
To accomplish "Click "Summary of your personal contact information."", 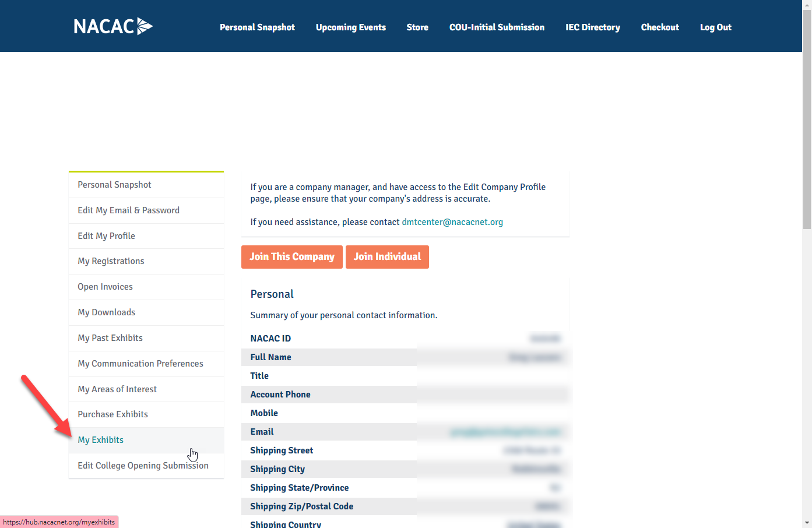I will pos(344,315).
